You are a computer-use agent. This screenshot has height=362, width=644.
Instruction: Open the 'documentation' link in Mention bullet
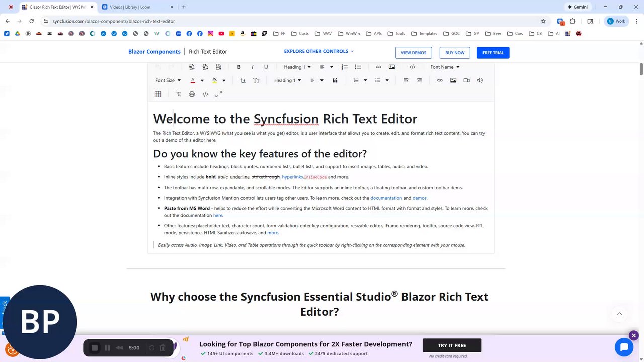[x=386, y=198]
